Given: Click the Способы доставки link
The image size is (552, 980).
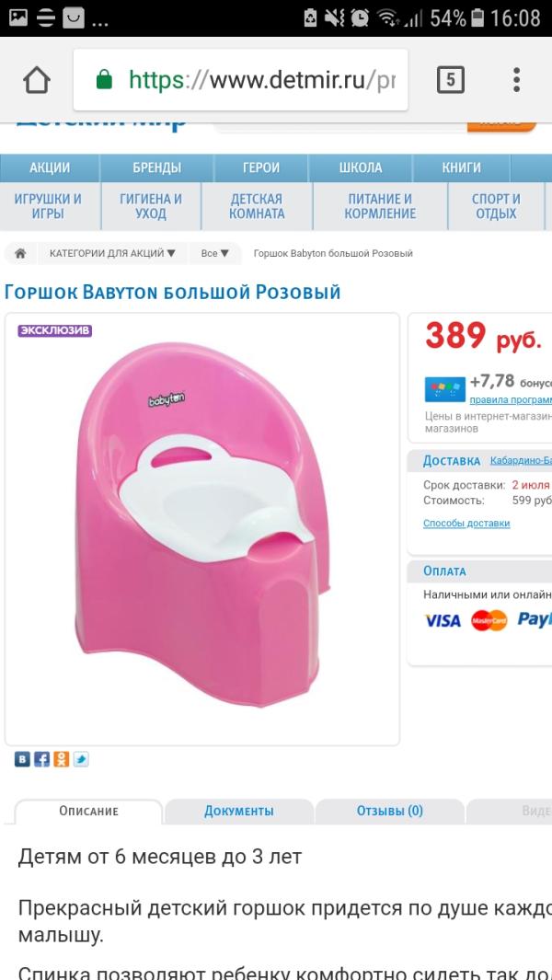Looking at the screenshot, I should (x=466, y=523).
